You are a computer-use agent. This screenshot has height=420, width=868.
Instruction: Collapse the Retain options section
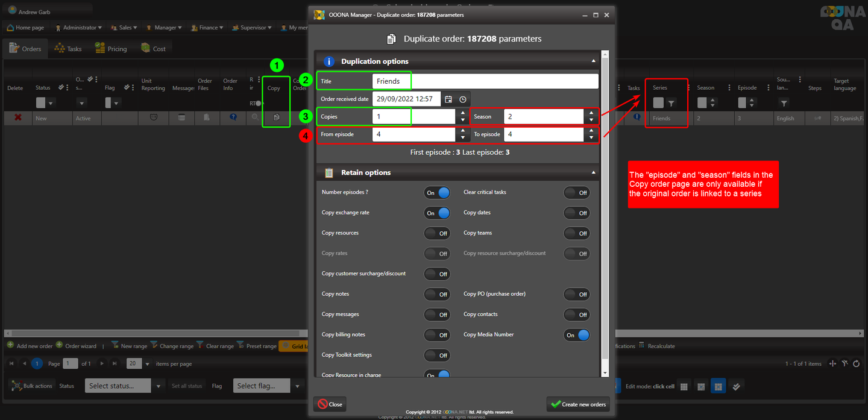click(x=593, y=172)
